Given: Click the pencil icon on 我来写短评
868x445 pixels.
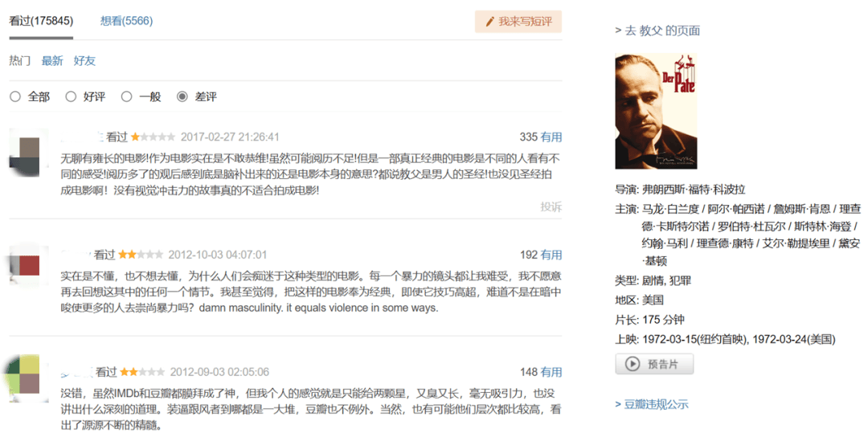Looking at the screenshot, I should 489,22.
